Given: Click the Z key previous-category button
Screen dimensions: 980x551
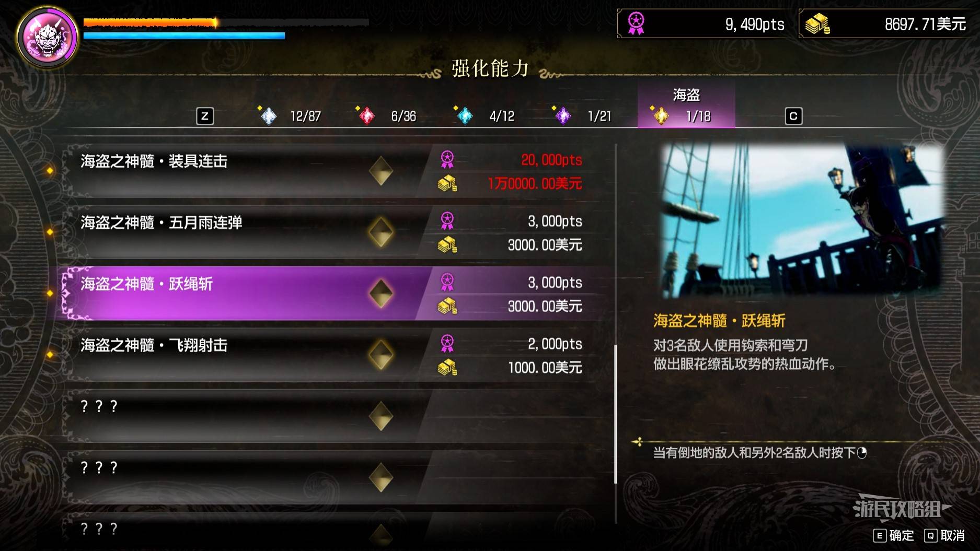Looking at the screenshot, I should pos(205,116).
